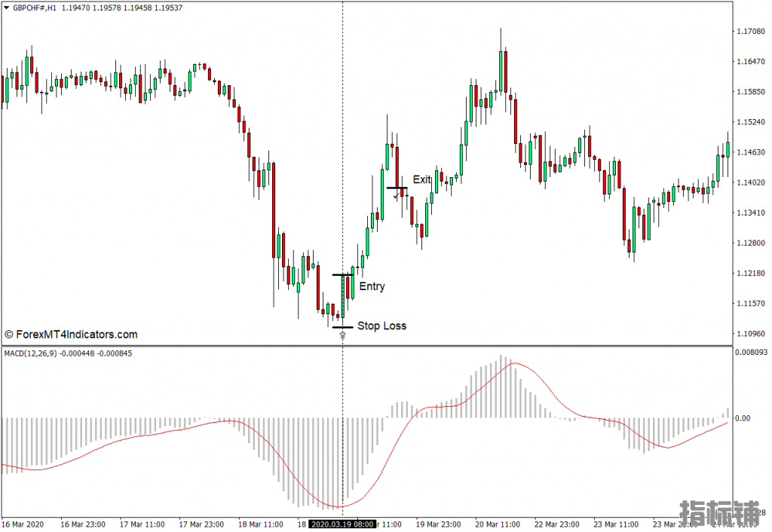Click the 23 Mar 11:00 time label

[x=616, y=524]
